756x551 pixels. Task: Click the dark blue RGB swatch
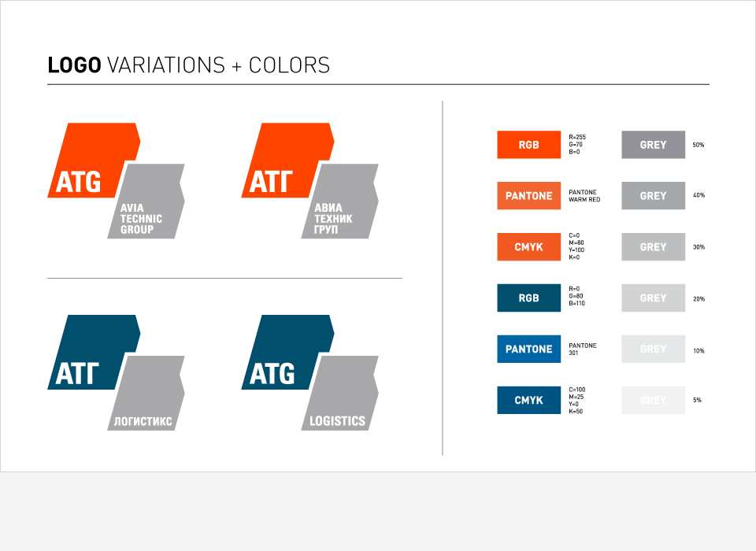click(529, 298)
